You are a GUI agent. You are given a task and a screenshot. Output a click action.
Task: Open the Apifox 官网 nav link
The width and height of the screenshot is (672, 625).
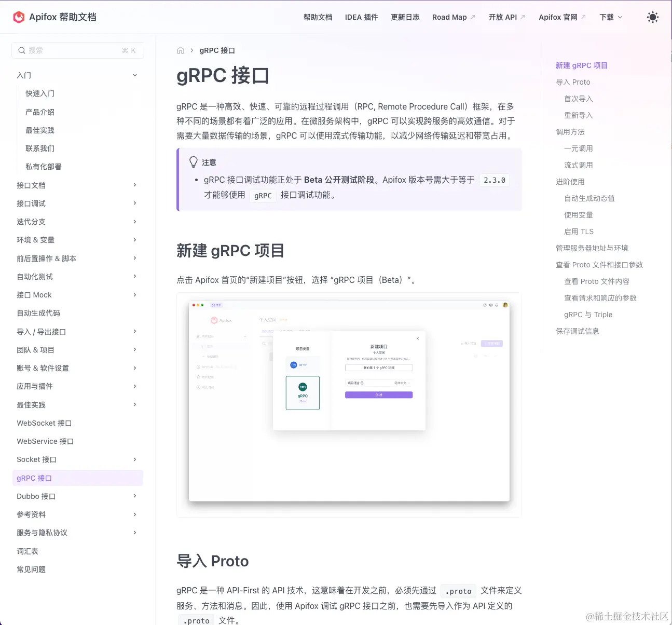click(558, 17)
